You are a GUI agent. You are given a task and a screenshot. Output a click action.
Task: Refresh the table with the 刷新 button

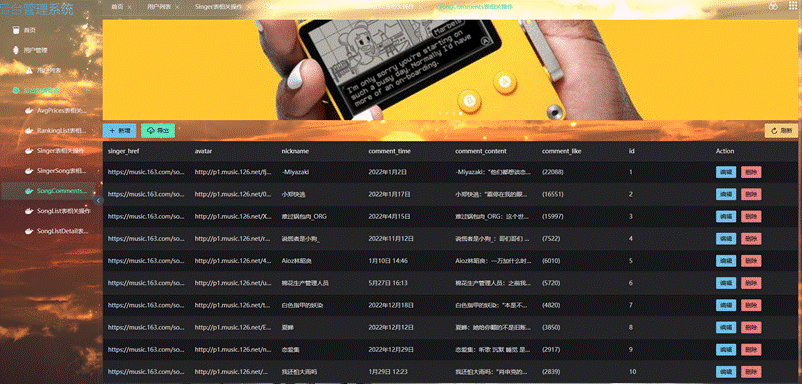781,131
